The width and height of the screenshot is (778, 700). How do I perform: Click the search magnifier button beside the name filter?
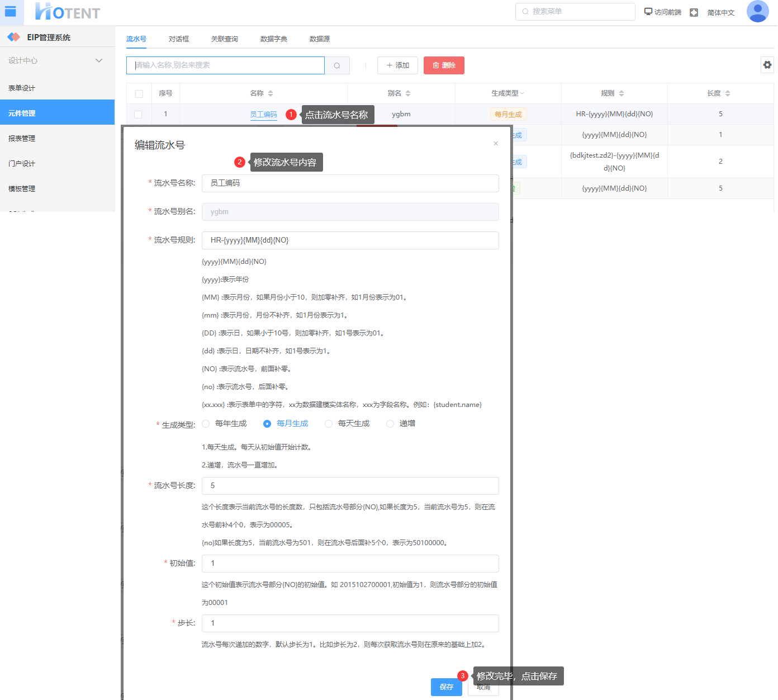(x=337, y=65)
